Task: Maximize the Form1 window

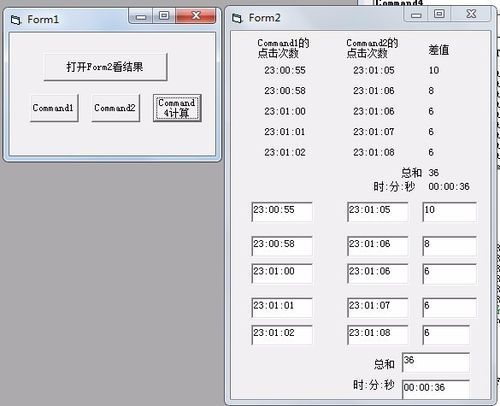Action: coord(164,16)
